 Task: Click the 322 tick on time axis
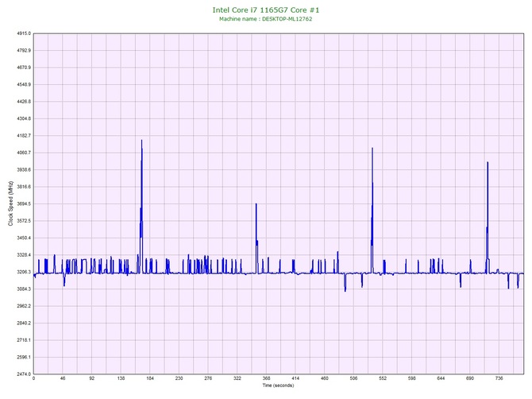[237, 378]
